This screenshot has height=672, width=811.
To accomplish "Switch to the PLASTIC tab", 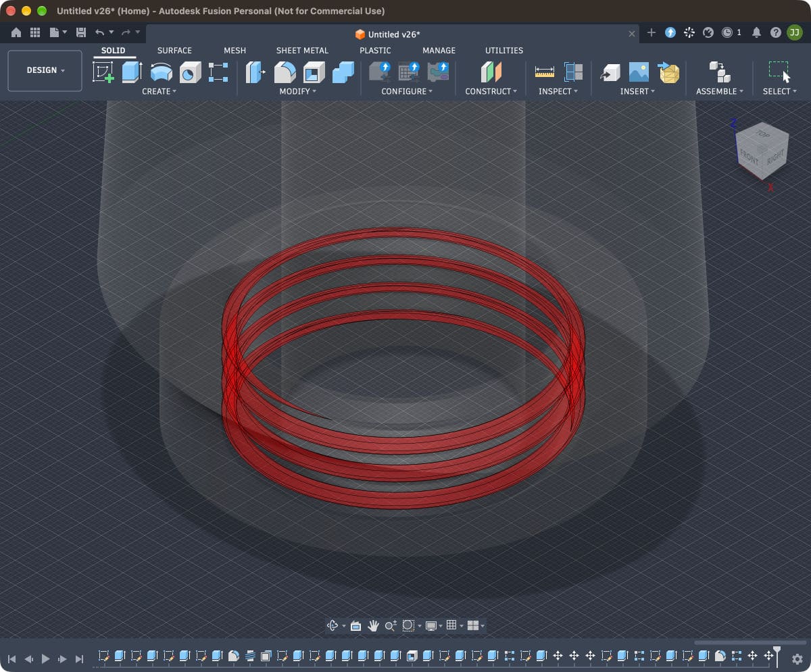I will tap(375, 51).
